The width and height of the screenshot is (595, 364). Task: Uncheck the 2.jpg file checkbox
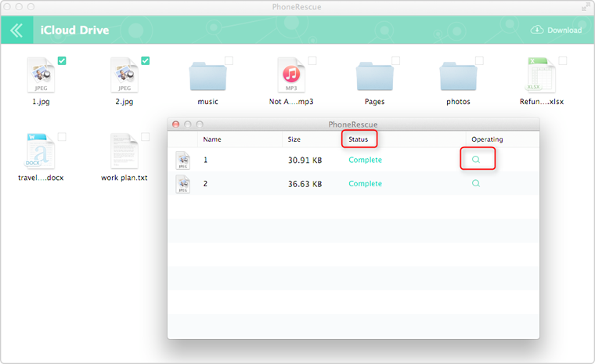[146, 61]
